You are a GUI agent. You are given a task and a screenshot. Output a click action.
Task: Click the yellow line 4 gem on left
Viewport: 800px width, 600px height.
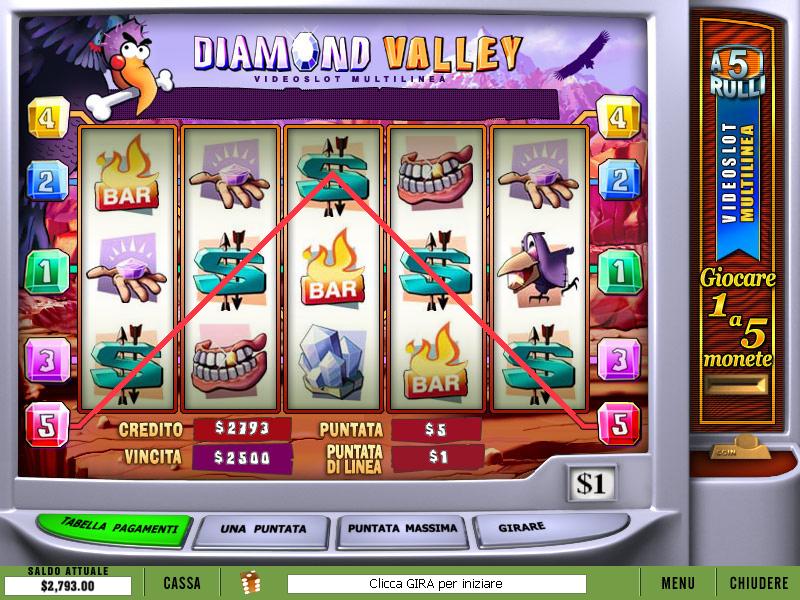[48, 118]
